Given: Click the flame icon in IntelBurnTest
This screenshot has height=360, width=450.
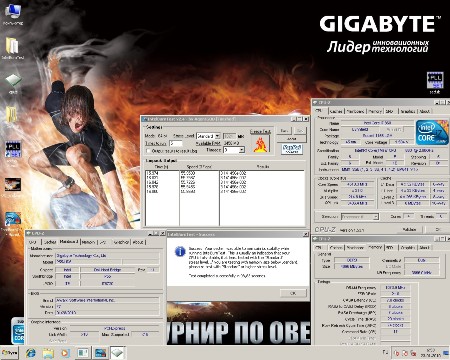Looking at the screenshot, I should pyautogui.click(x=260, y=144).
